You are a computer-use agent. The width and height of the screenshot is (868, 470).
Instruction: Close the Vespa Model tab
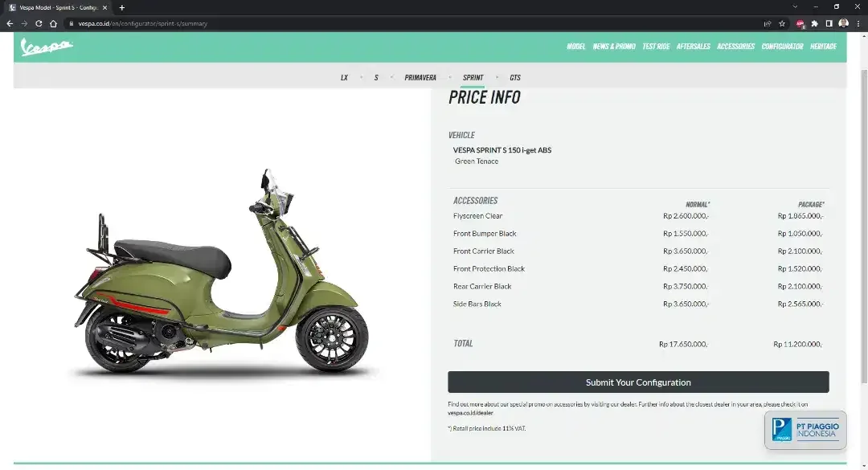(x=104, y=8)
